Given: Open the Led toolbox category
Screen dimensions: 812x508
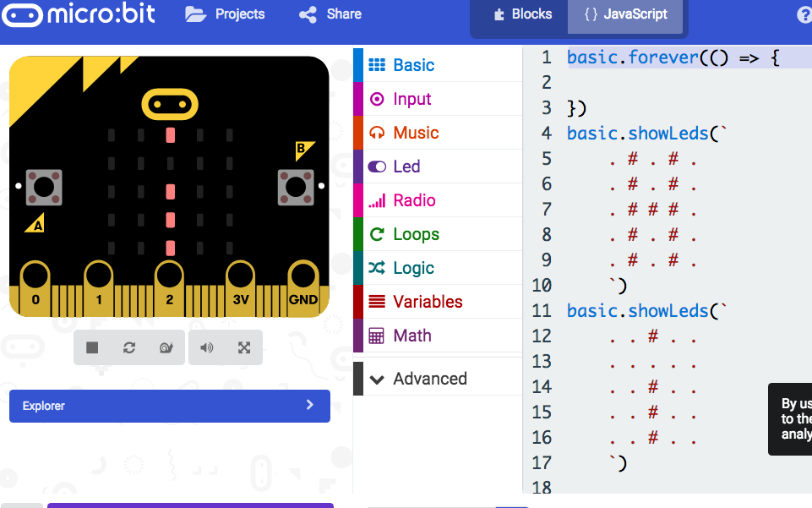Looking at the screenshot, I should [406, 167].
